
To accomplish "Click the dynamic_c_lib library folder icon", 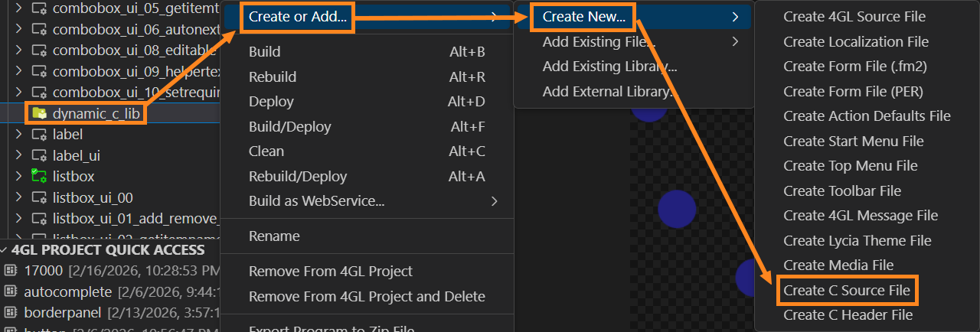I will 38,114.
